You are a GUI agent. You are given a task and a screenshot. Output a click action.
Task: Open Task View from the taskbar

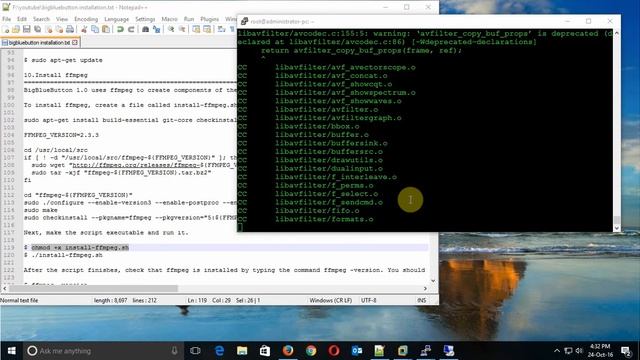pos(196,351)
